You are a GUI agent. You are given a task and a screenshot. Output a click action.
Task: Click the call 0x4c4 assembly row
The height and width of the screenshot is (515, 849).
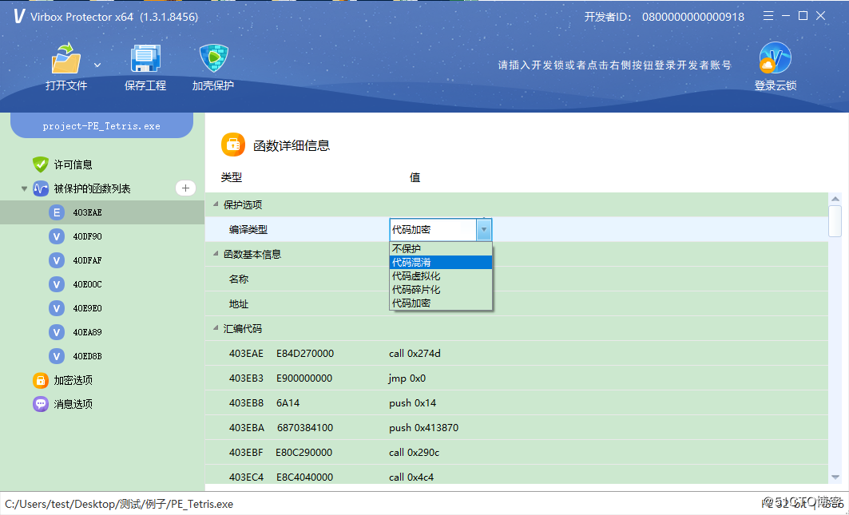517,475
